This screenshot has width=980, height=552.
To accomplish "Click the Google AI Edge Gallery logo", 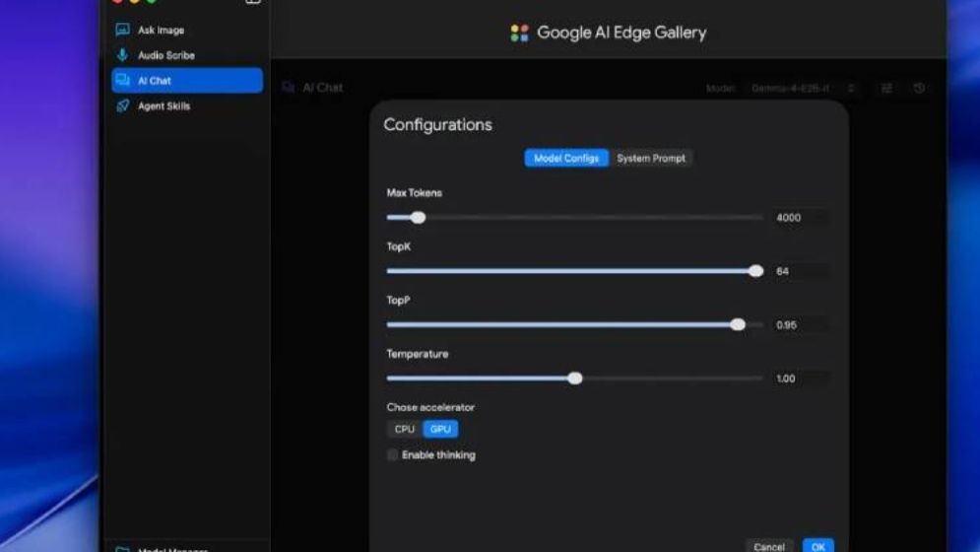I will [x=519, y=33].
